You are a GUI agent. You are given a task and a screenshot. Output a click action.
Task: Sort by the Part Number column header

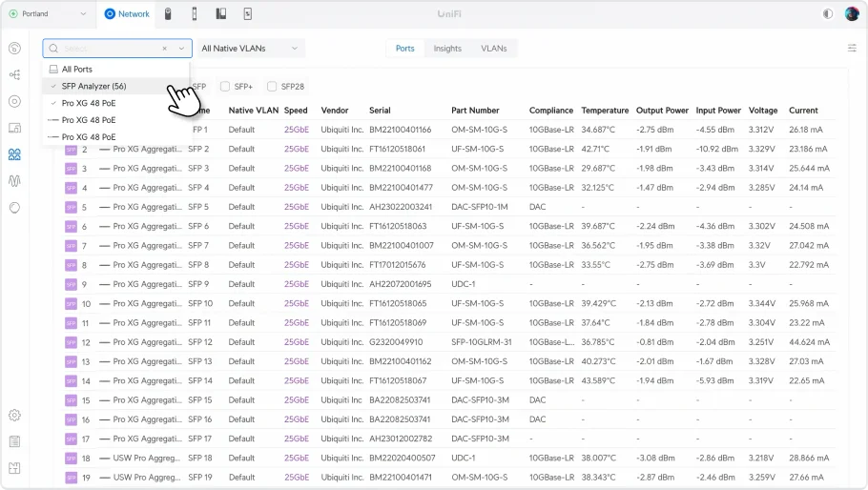tap(475, 110)
